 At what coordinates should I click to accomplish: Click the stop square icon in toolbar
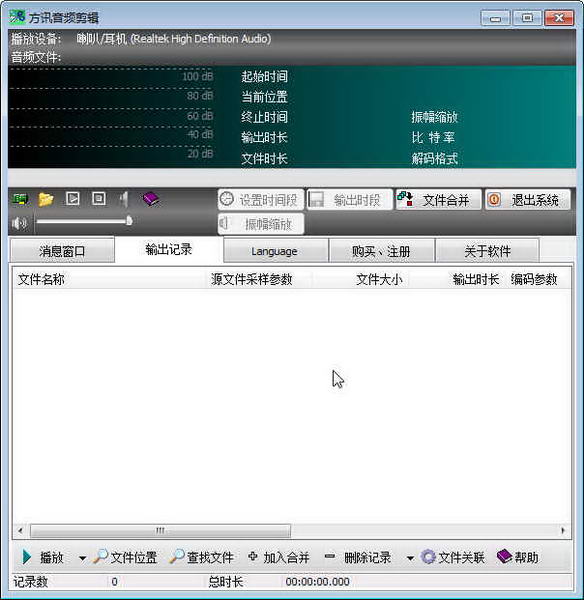[99, 199]
